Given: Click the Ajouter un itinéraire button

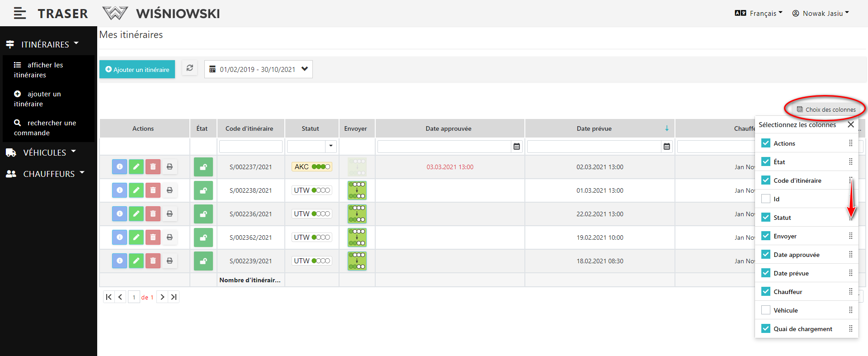Looking at the screenshot, I should pos(137,70).
